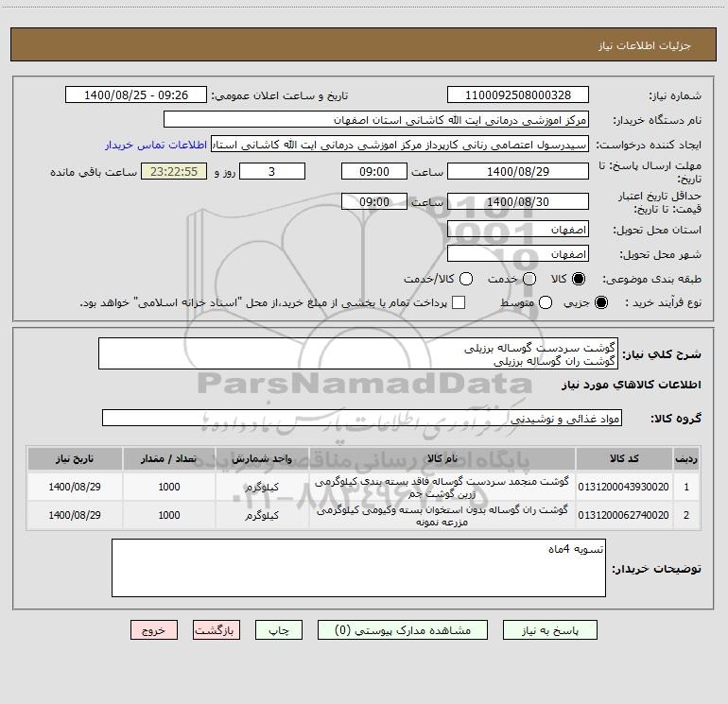728x704 pixels.
Task: Click the شهر محل تحویل field اصفهان
Action: click(x=518, y=254)
